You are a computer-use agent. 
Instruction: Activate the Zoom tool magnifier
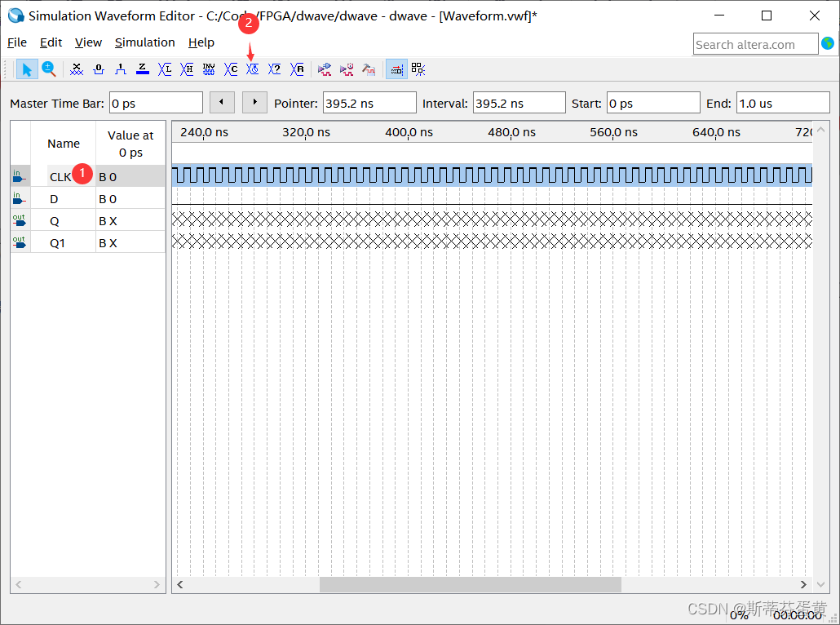(x=49, y=69)
